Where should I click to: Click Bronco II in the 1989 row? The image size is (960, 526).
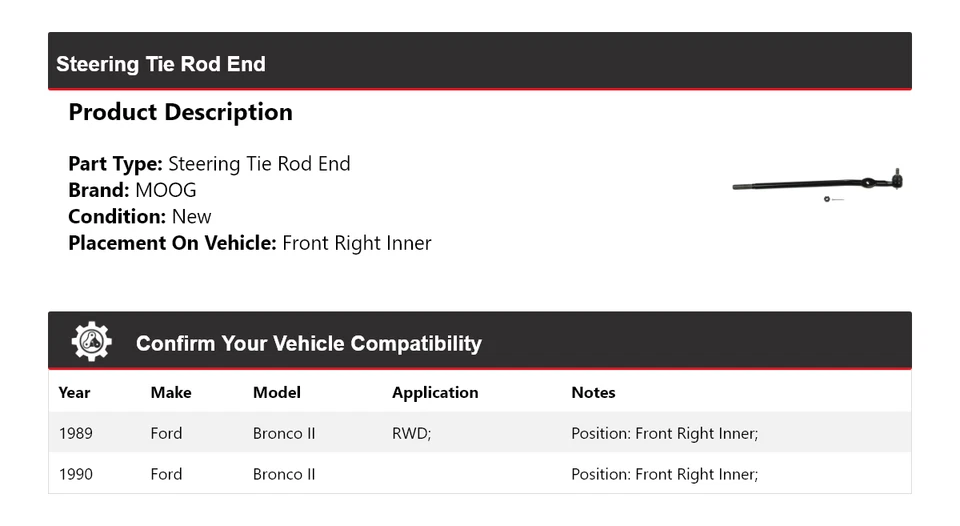coord(284,433)
